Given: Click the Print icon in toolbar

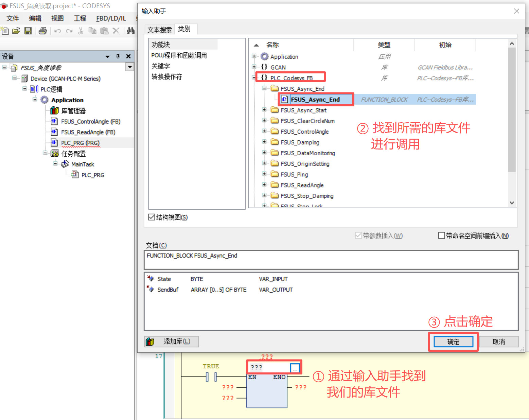Looking at the screenshot, I should [x=43, y=31].
